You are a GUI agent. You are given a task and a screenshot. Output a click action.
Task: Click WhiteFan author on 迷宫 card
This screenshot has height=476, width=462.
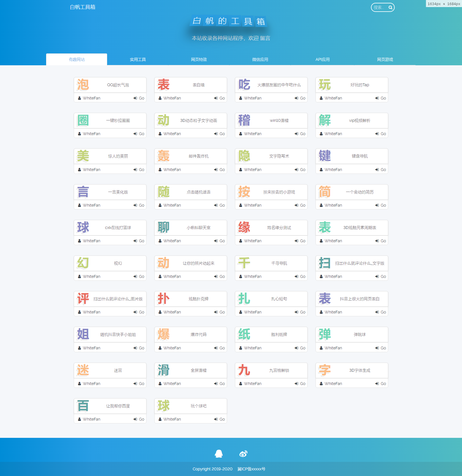(89, 384)
